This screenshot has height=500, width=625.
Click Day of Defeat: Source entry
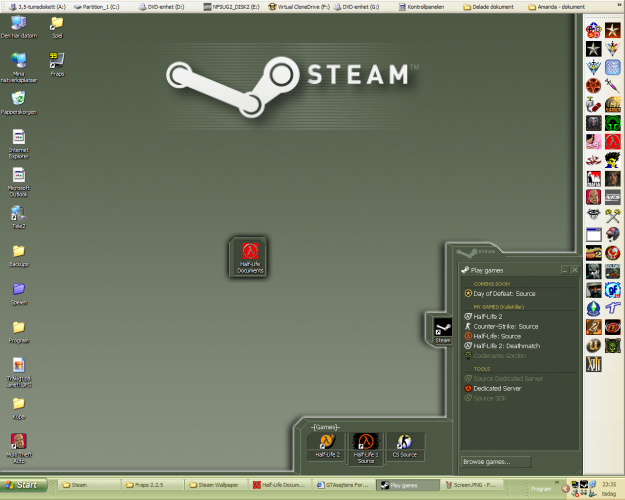505,294
